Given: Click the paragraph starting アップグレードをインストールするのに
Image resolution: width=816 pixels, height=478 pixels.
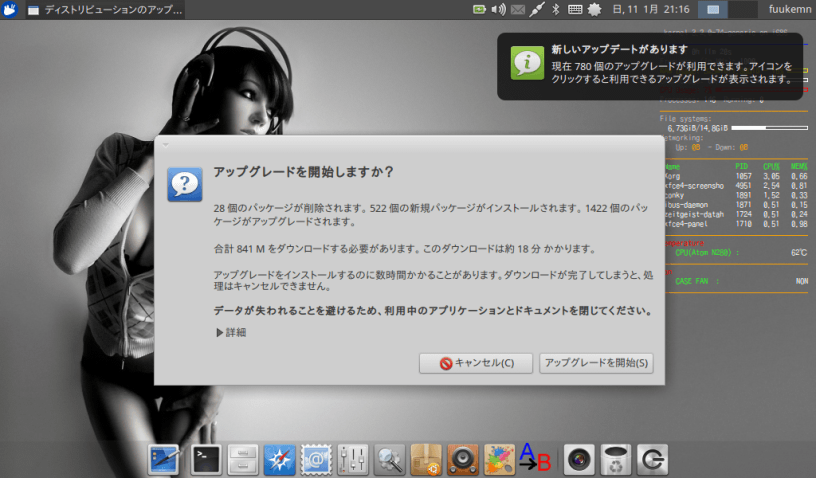Looking at the screenshot, I should point(433,280).
